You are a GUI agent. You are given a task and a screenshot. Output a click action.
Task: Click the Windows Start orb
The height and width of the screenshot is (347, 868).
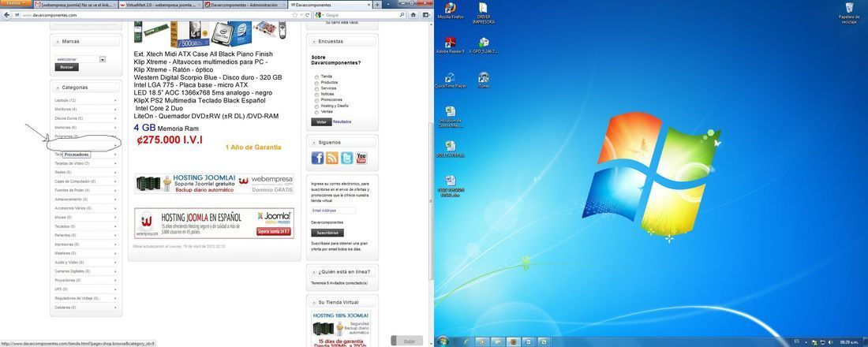(x=443, y=341)
